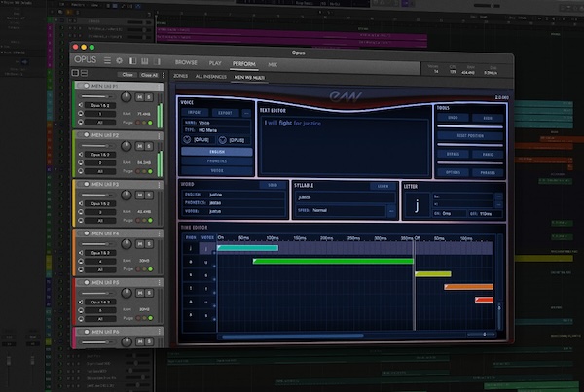Open MEN Util P4 options dots
The width and height of the screenshot is (584, 392).
click(x=159, y=233)
